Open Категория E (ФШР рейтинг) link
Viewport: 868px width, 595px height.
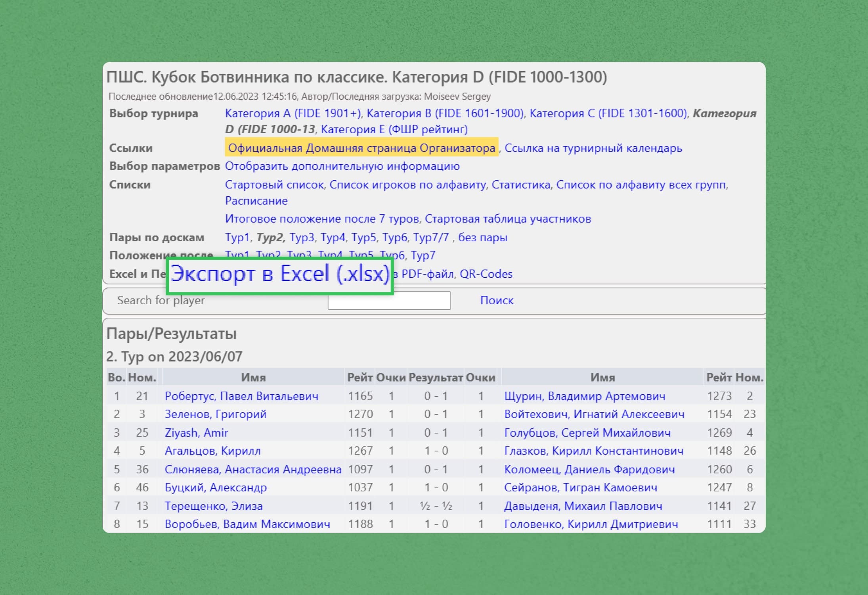pos(394,129)
